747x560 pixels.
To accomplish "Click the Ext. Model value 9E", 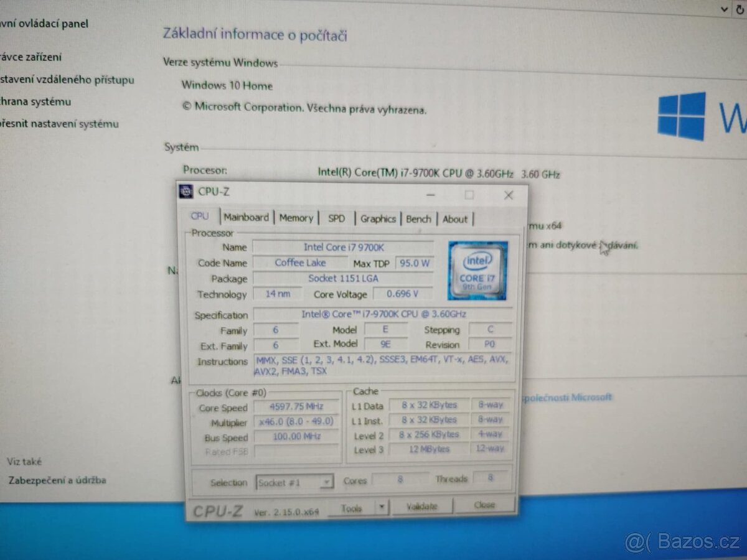I will click(x=386, y=344).
